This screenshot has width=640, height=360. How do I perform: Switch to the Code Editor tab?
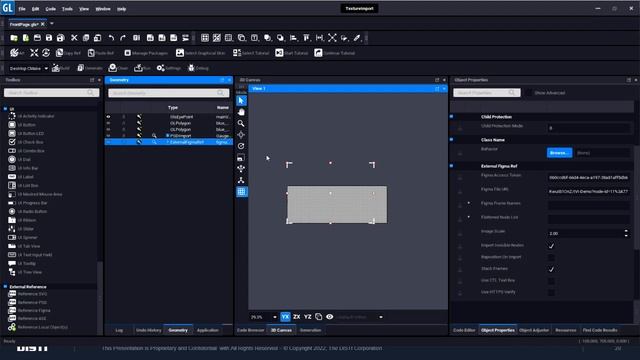tap(464, 330)
